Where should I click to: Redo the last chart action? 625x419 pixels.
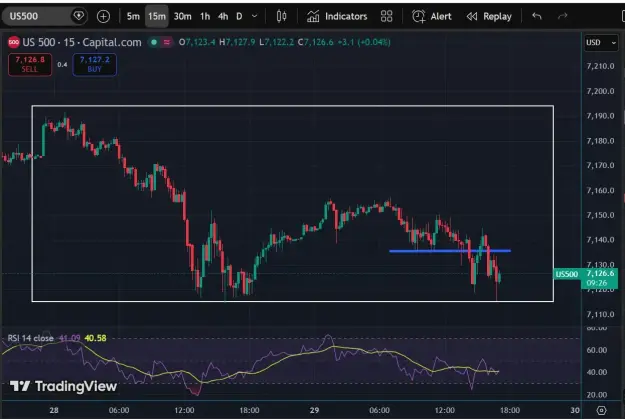pos(562,16)
